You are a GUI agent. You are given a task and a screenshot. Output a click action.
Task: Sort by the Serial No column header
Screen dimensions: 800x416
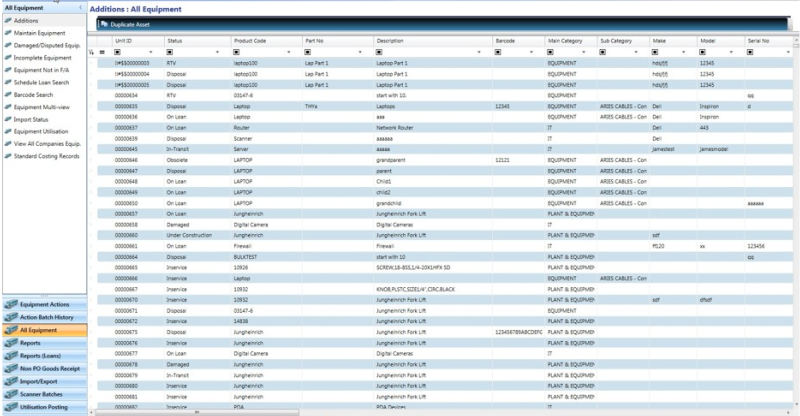[x=769, y=40]
